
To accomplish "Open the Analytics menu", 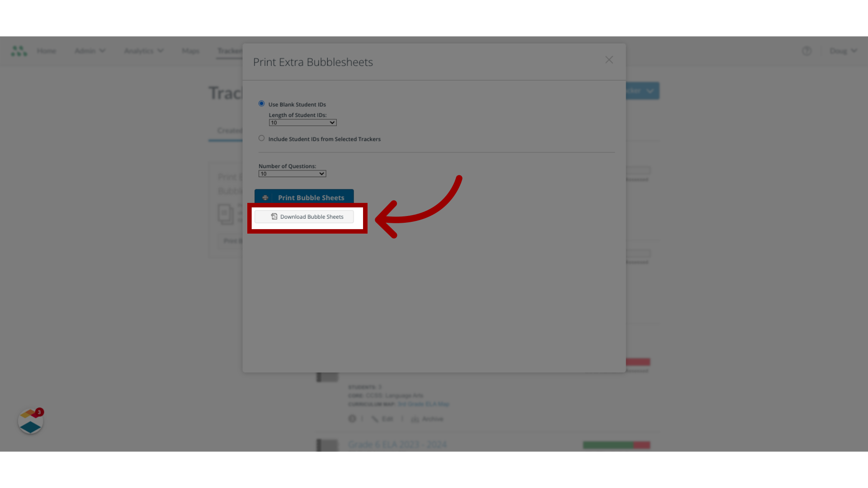I will coord(143,51).
